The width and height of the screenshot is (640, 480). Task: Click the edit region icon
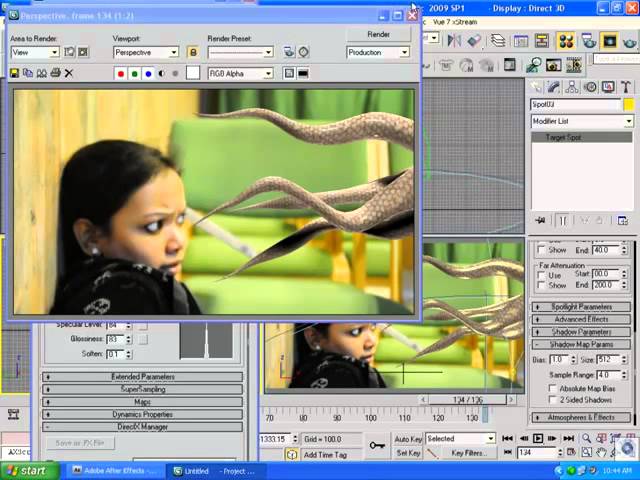(69, 52)
